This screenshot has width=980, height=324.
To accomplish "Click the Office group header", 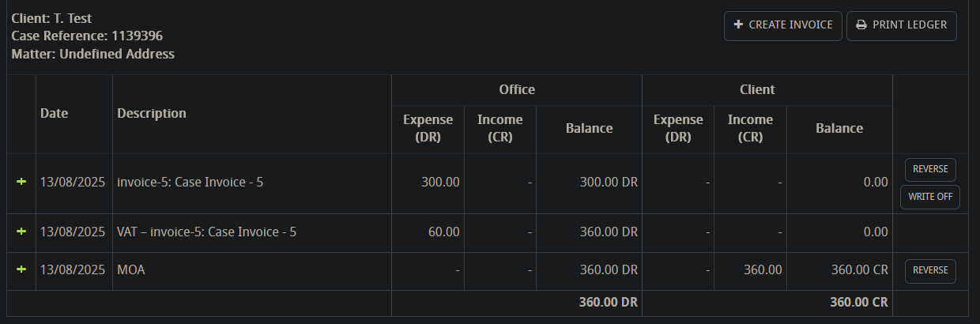I will pos(517,89).
